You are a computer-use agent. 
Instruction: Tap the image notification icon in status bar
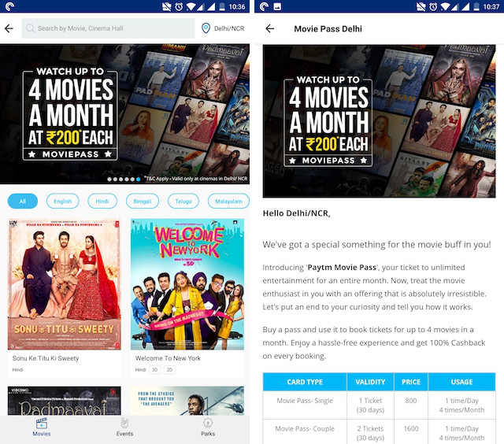coord(277,6)
